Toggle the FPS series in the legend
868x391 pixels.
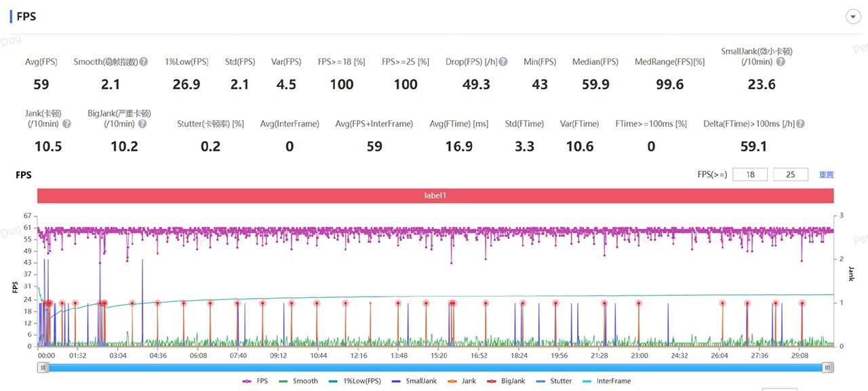click(x=255, y=381)
